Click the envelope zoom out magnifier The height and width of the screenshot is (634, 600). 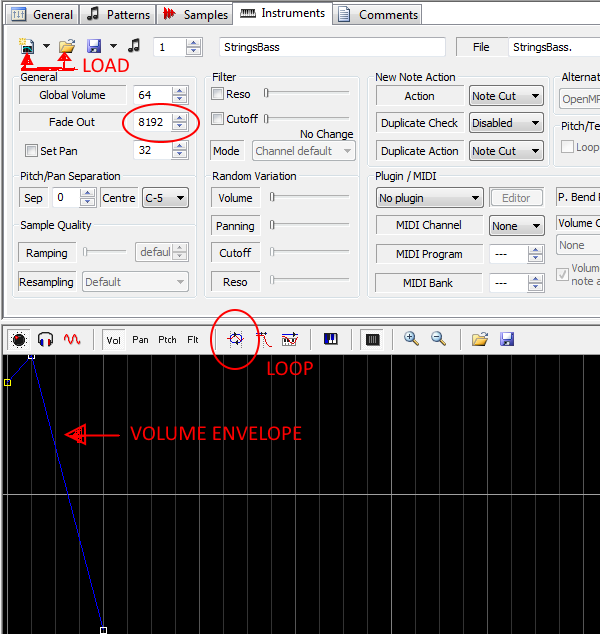click(x=438, y=340)
